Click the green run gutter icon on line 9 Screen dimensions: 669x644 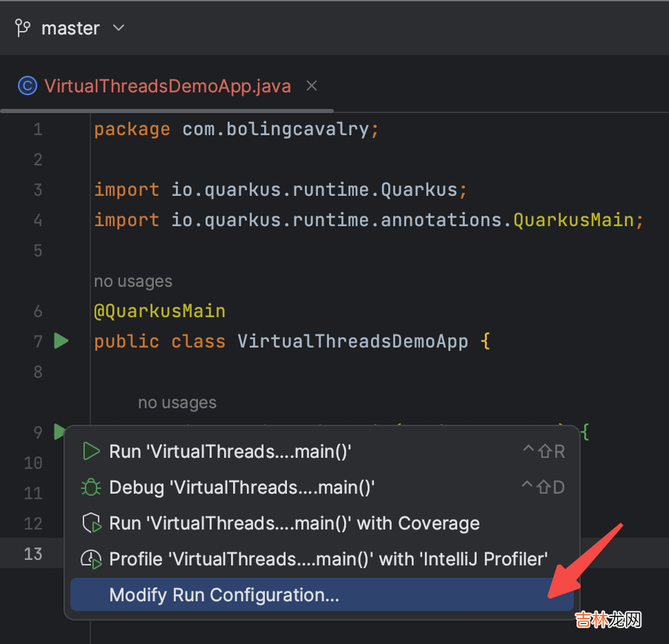[59, 432]
